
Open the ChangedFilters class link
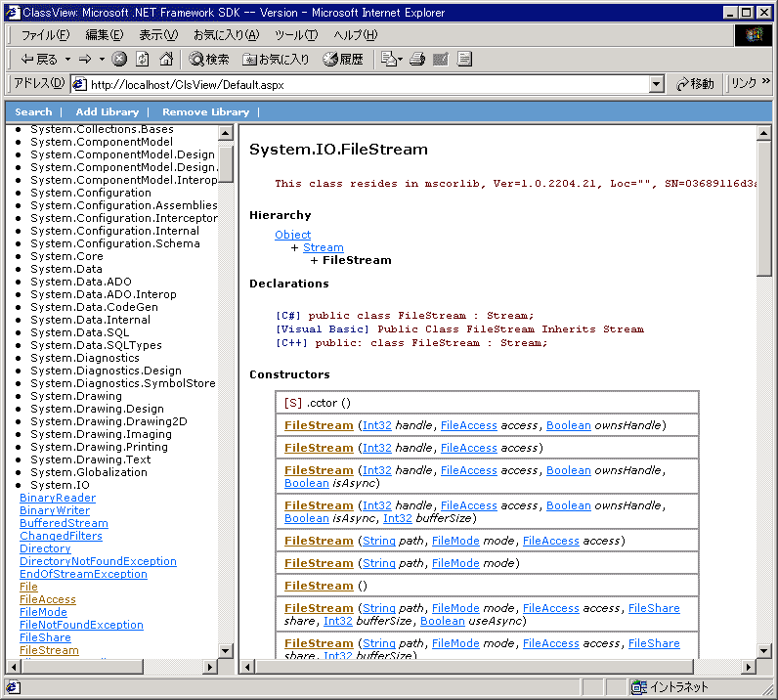tap(61, 536)
